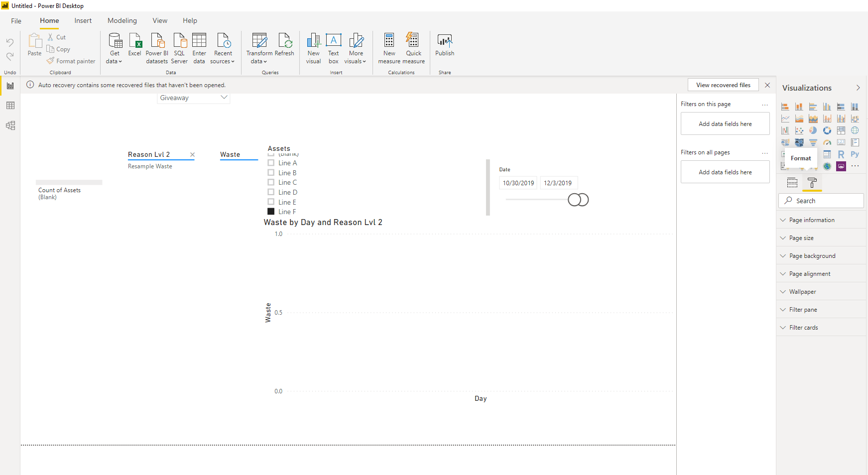Open Enter data table dialog

199,48
